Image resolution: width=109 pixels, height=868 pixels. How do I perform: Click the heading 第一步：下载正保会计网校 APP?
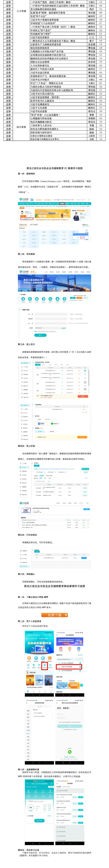click(33, 597)
